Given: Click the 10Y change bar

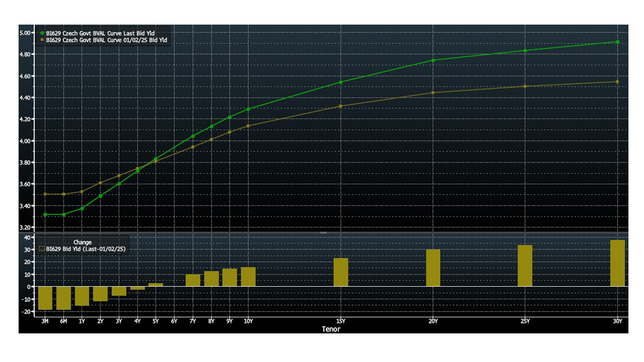Looking at the screenshot, I should [x=248, y=277].
